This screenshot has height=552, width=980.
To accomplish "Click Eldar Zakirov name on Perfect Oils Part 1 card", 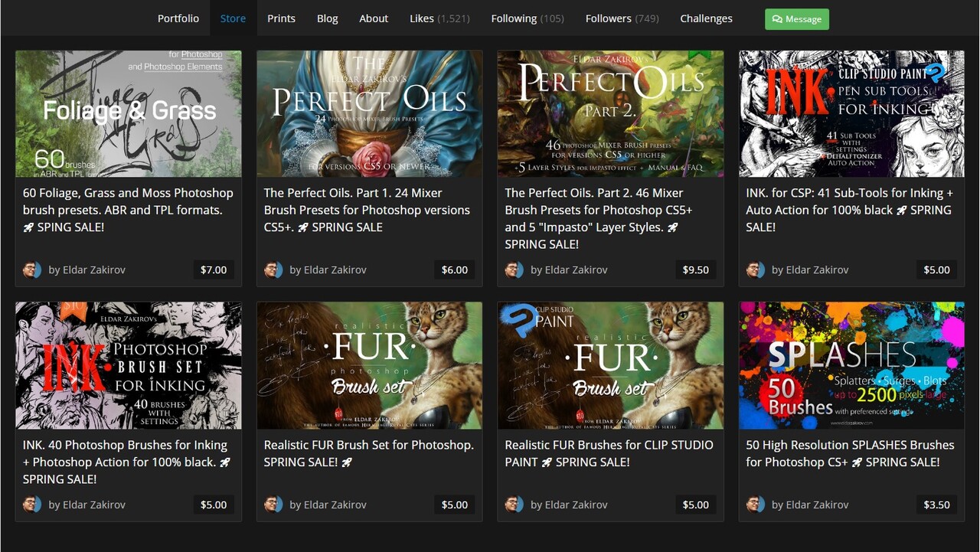I will pos(335,269).
